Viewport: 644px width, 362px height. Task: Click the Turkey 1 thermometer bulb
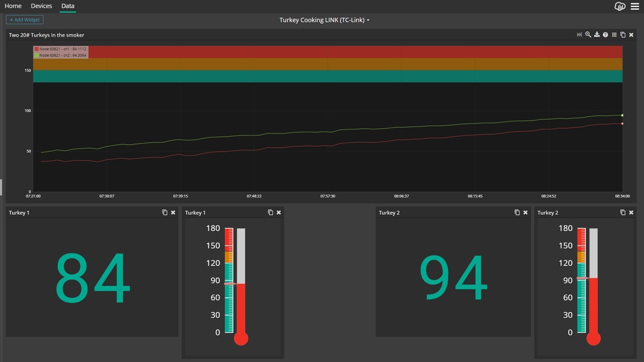point(241,339)
